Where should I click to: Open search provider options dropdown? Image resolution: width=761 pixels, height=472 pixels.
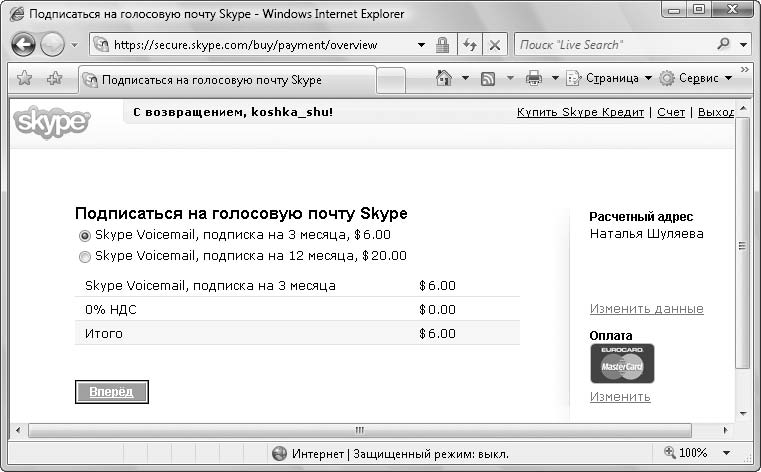tap(743, 45)
